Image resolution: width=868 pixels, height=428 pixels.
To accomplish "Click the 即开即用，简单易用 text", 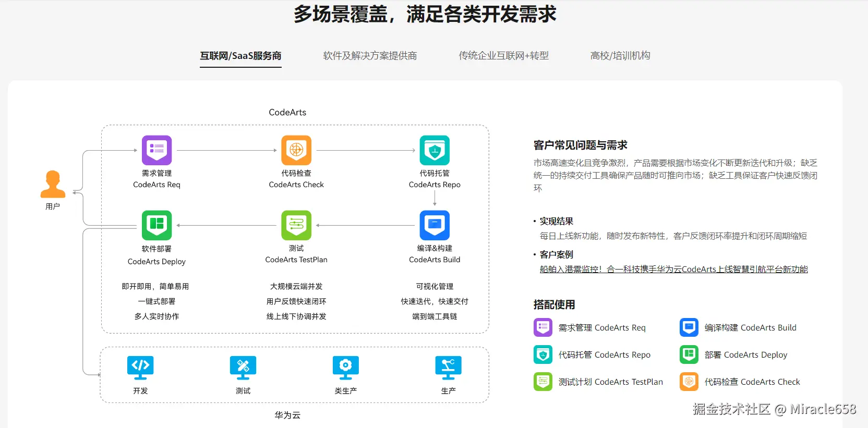I will click(155, 286).
